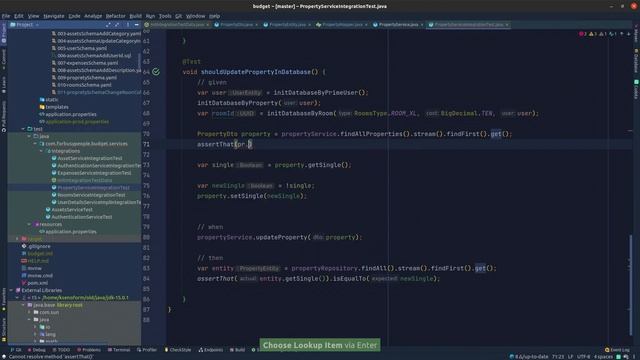Click the line separator LF in status bar
The image size is (640, 360).
(570, 357)
